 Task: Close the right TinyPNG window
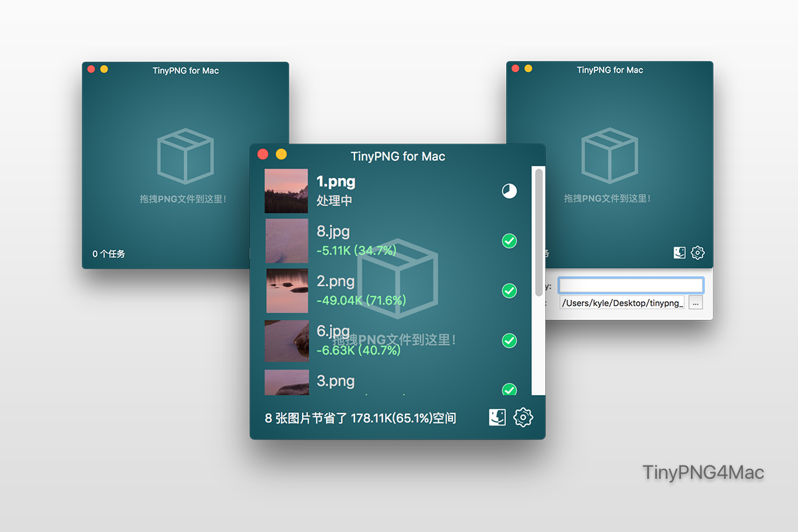pyautogui.click(x=515, y=68)
